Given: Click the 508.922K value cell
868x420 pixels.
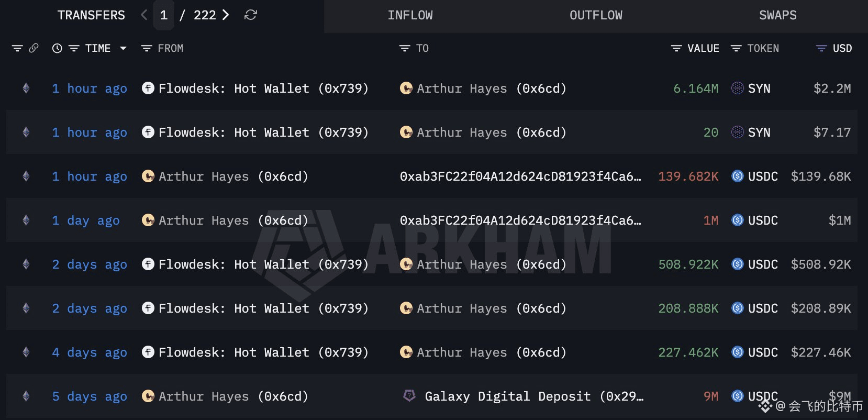Looking at the screenshot, I should coord(688,264).
